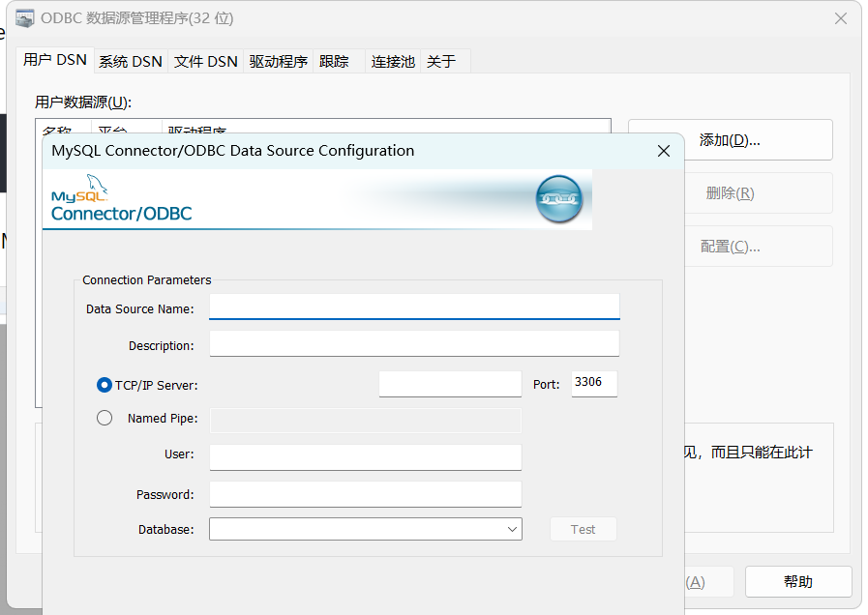Close the ODBC 数据源管理程序 window
Viewport: 868px width, 615px height.
tap(840, 18)
